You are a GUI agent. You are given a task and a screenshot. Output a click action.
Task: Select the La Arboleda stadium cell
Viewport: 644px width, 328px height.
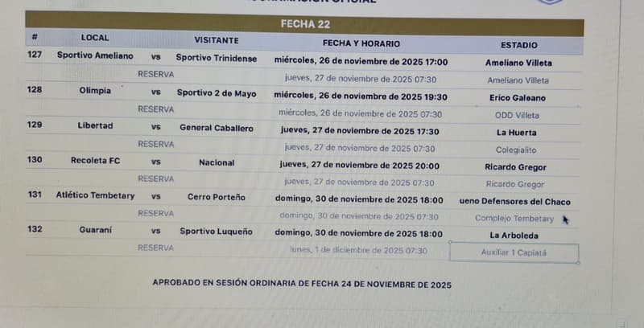(x=514, y=236)
